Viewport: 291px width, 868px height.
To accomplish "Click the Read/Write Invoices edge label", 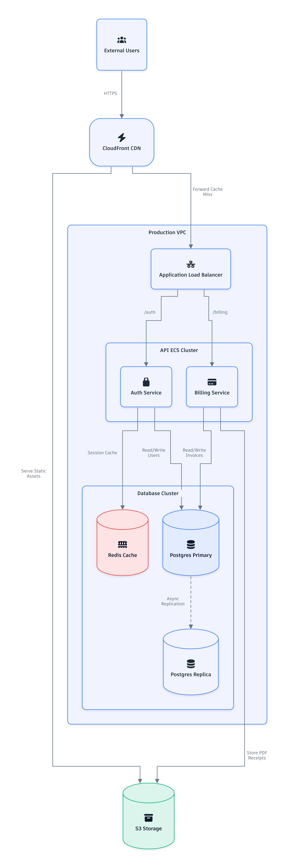I will [x=194, y=452].
